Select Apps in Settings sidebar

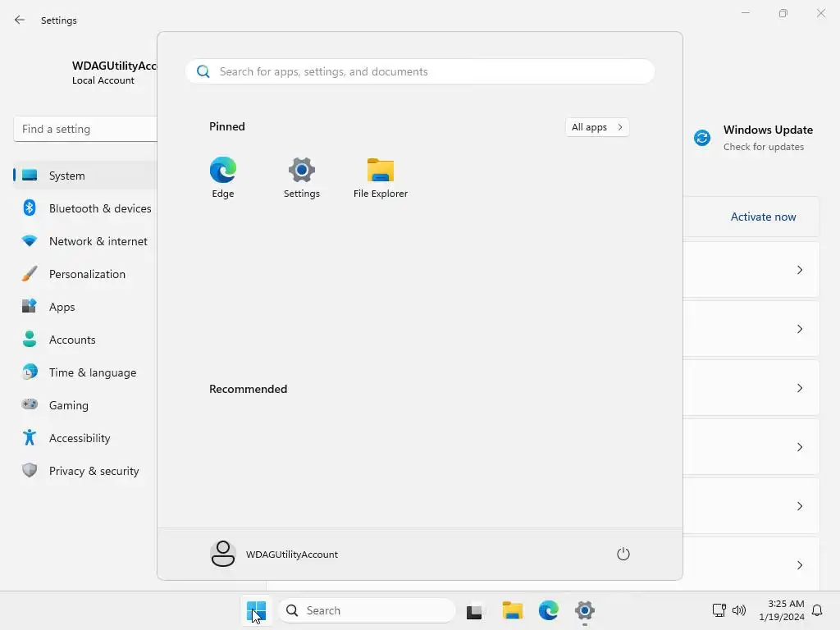(85, 307)
